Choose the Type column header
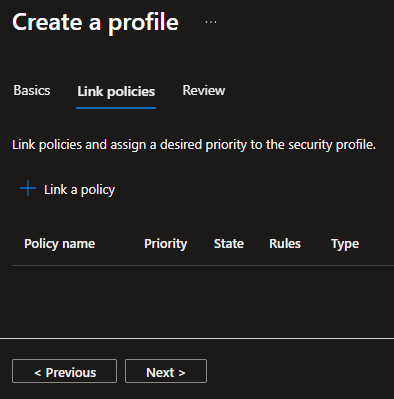Screen dimensions: 394x399 click(x=345, y=244)
